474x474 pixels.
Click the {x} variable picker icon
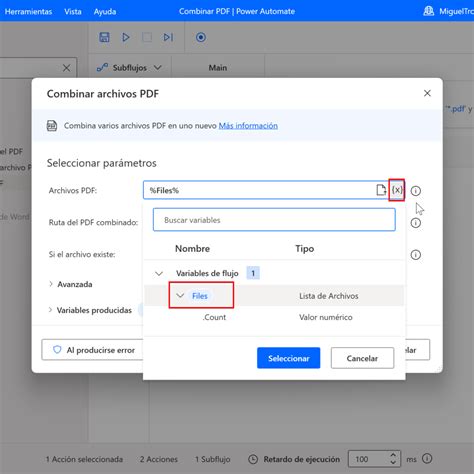coord(397,190)
